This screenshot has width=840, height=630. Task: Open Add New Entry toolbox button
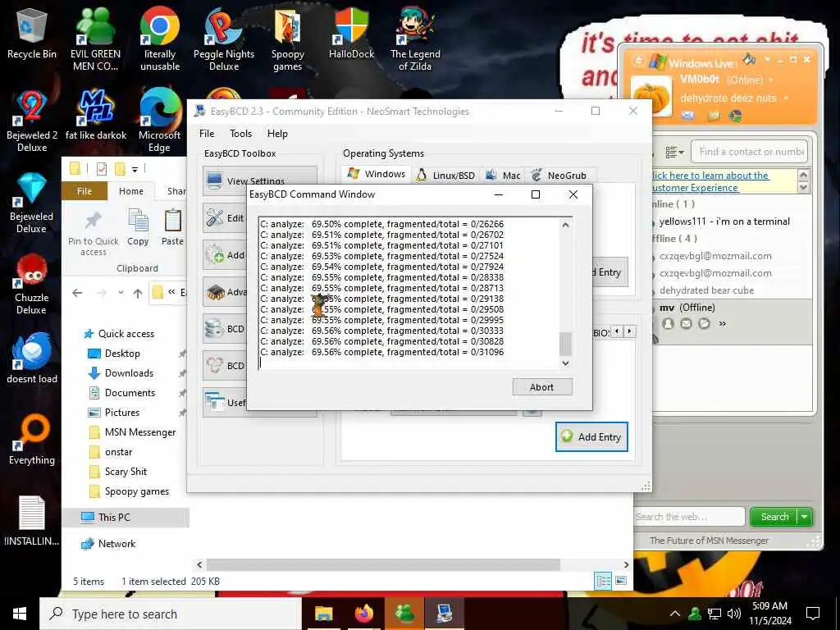pos(225,255)
